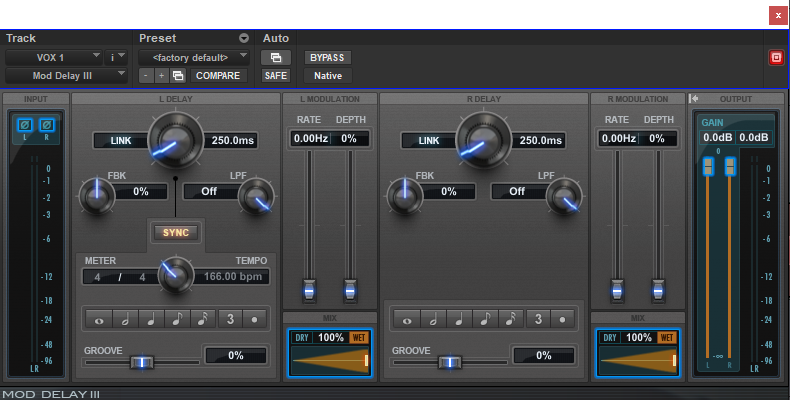Click previous preset minus button

(x=146, y=76)
